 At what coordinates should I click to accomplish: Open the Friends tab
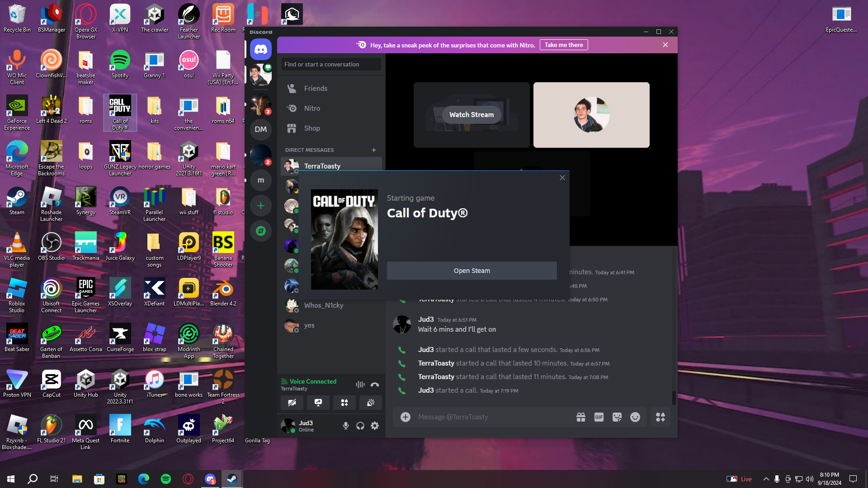(x=316, y=89)
